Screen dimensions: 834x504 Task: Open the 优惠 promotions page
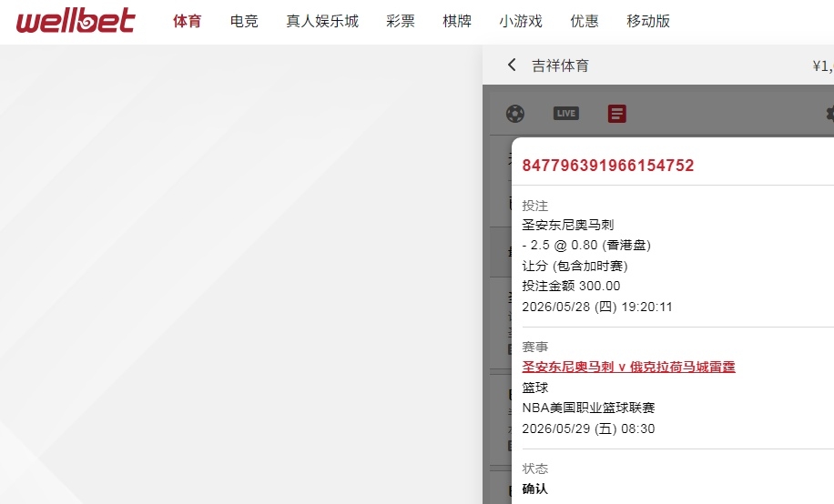tap(585, 21)
